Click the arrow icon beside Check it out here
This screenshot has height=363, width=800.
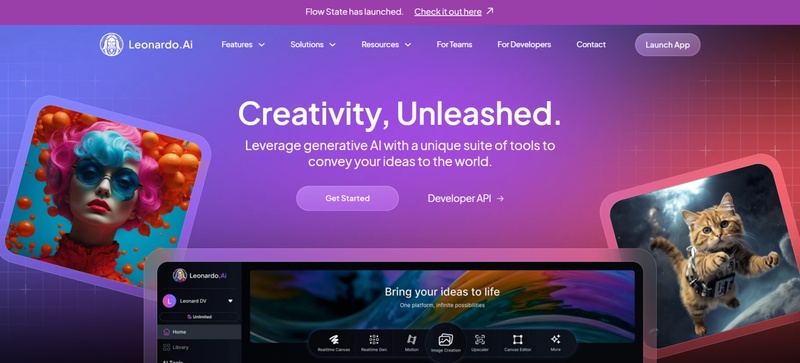(x=490, y=11)
